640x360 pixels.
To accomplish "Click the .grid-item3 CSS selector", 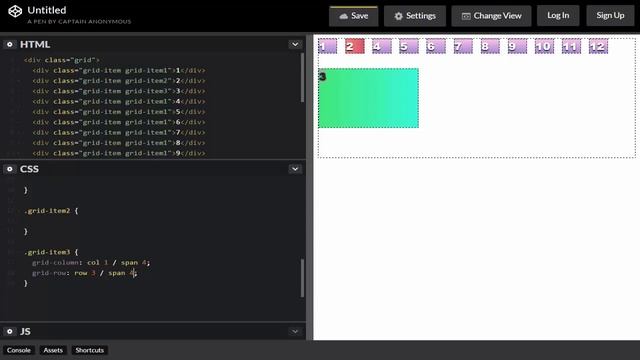I will coord(47,252).
